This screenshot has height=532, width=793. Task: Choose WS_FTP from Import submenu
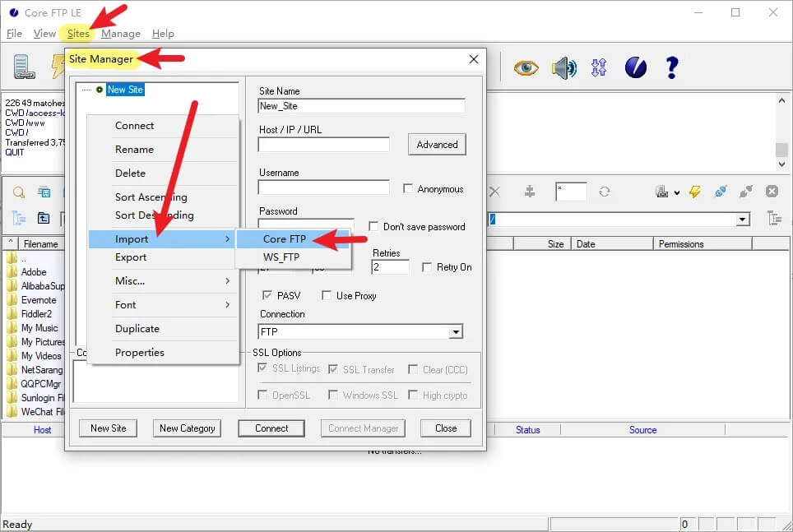click(x=294, y=257)
